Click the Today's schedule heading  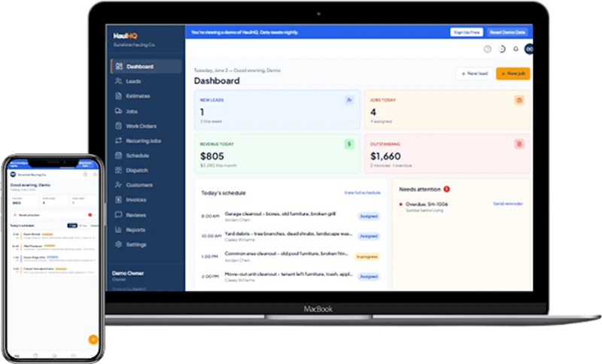click(223, 193)
